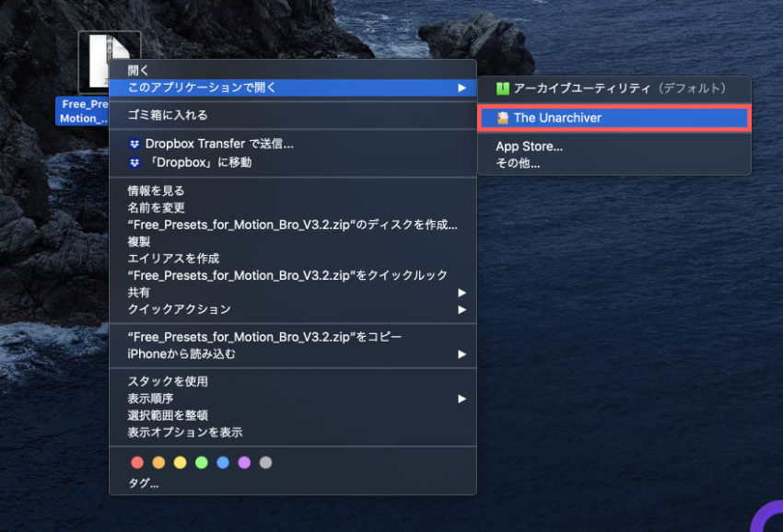Choose the zip のディスクを作成... entry

coord(293,225)
